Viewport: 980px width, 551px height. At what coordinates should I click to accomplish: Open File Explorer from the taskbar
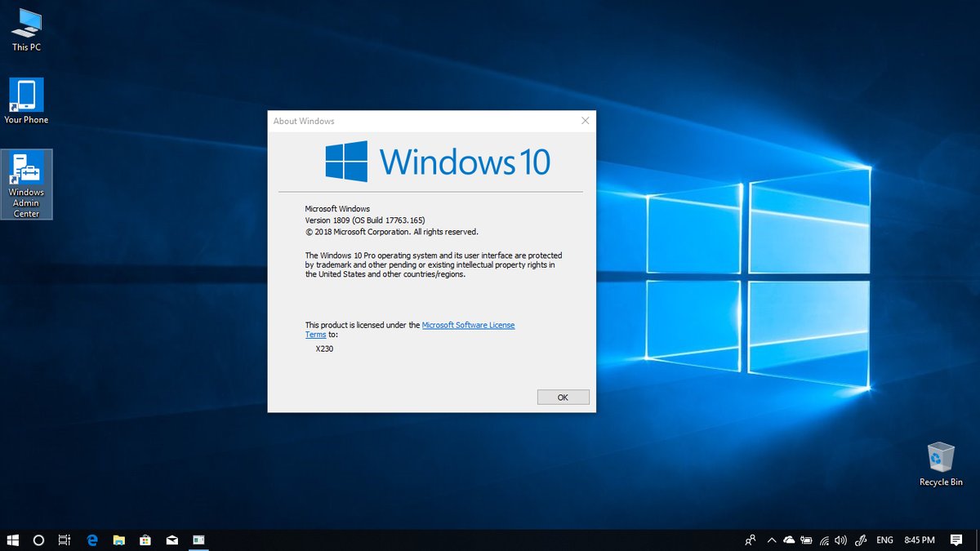118,540
